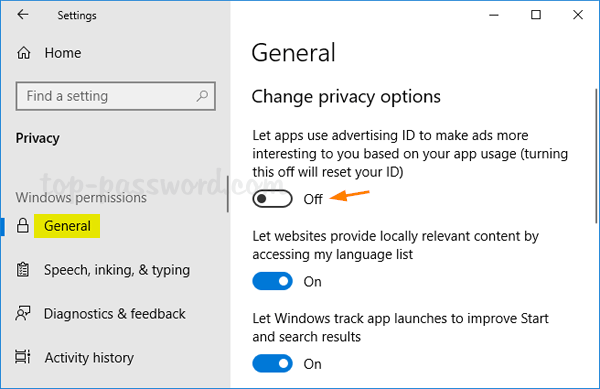
Task: Open Speech, inking, & typing
Action: click(x=117, y=270)
